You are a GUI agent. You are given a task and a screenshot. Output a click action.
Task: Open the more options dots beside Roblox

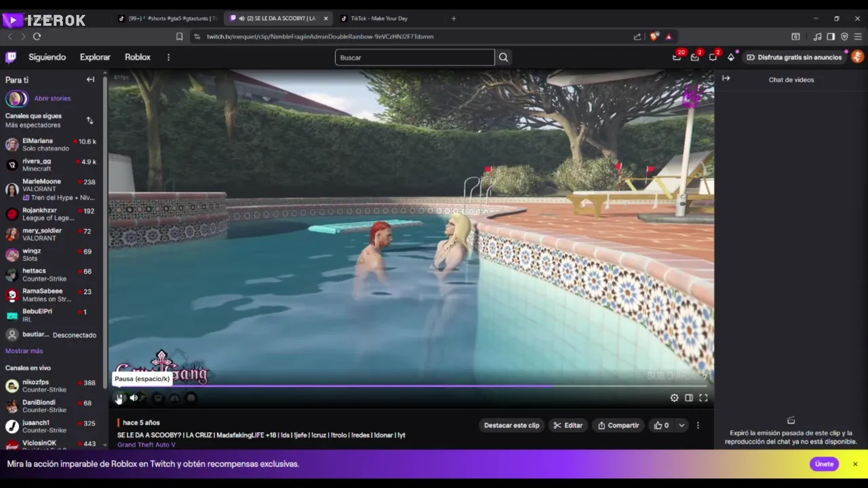point(168,57)
